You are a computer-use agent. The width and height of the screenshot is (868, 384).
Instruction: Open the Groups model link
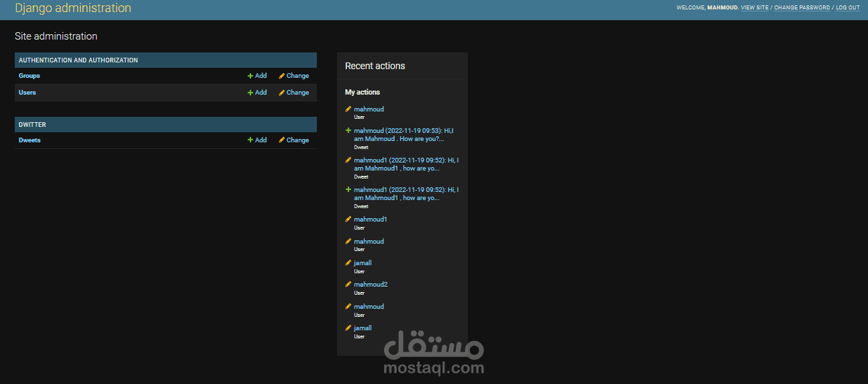[x=29, y=76]
